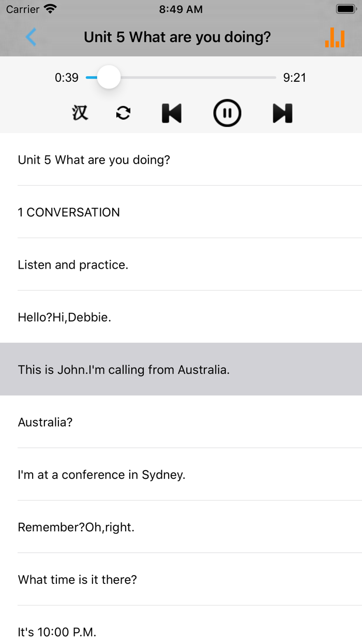362x644 pixels.
Task: Open the orange equalizer bars icon
Action: coord(335,37)
